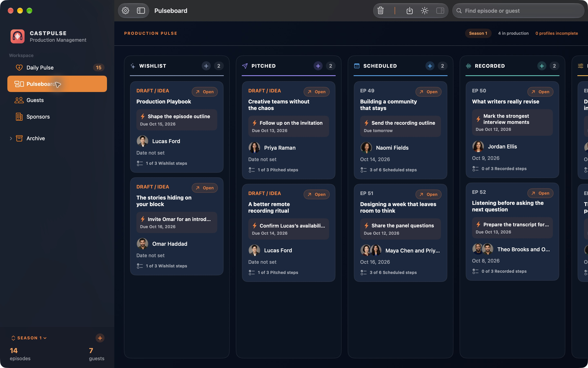Open Sponsors section
This screenshot has width=588, height=368.
pos(57,117)
